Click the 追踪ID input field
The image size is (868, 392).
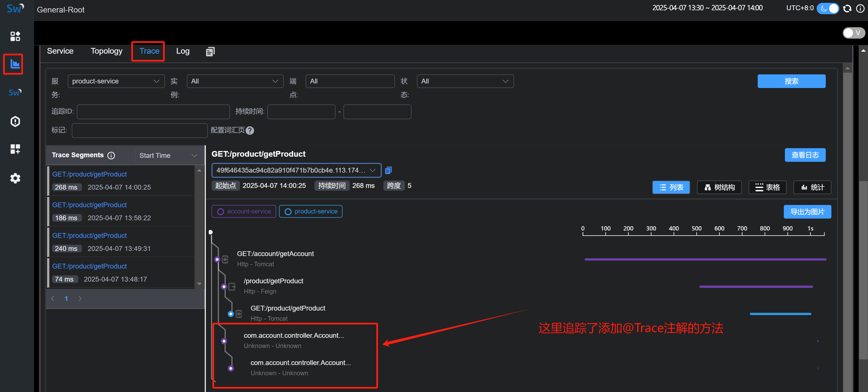(x=153, y=112)
